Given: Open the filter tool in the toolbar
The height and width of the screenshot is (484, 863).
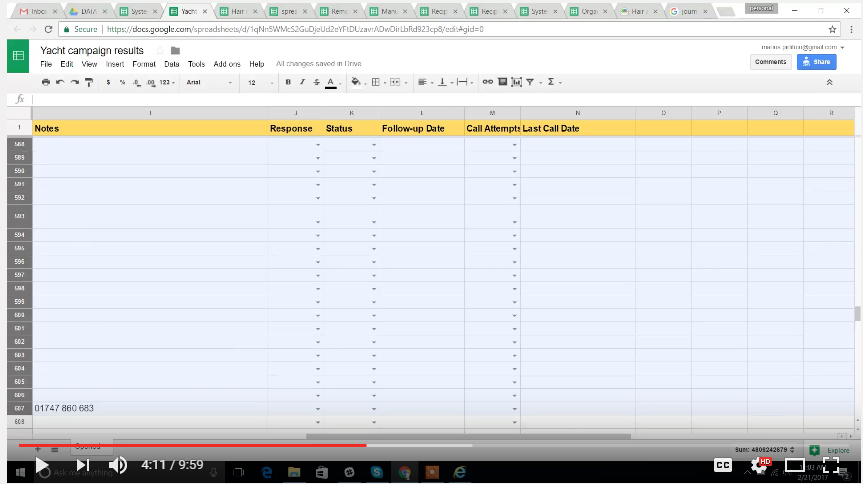Looking at the screenshot, I should point(530,82).
